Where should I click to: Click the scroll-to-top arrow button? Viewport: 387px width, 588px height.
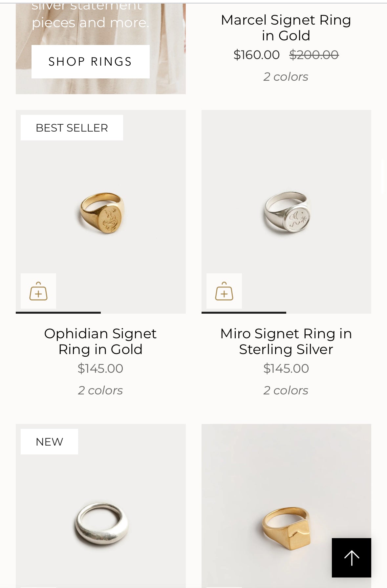tap(351, 557)
